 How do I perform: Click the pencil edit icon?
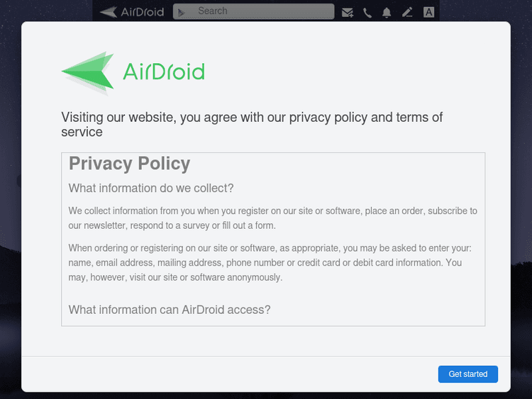[x=407, y=12]
